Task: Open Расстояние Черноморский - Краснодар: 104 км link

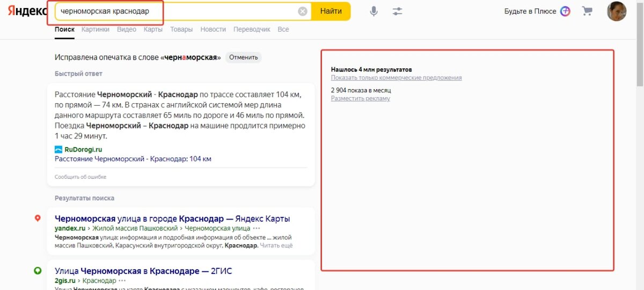Action: 133,159
